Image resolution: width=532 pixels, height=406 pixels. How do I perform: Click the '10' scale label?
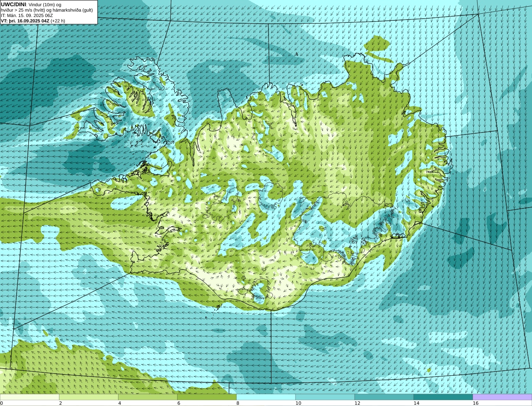pos(298,403)
